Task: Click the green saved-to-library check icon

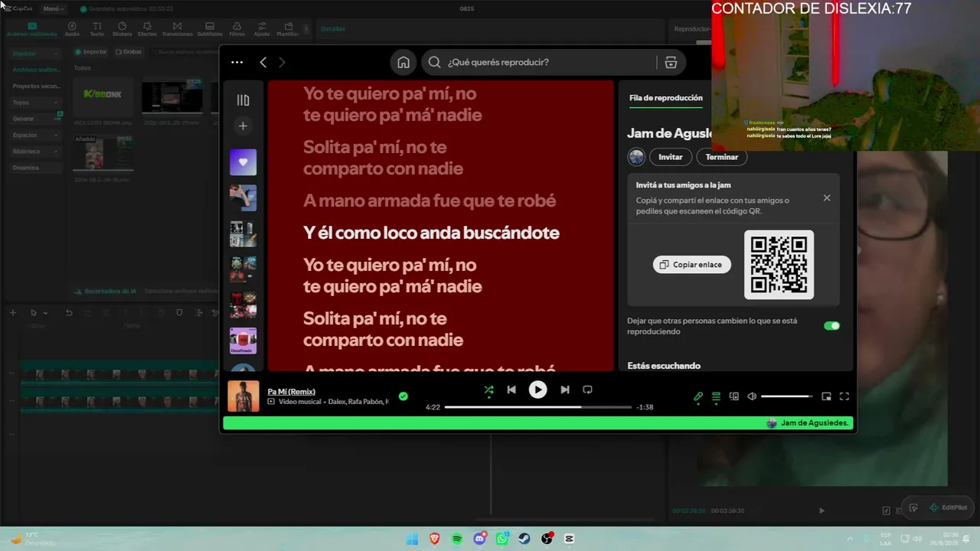Action: 403,396
